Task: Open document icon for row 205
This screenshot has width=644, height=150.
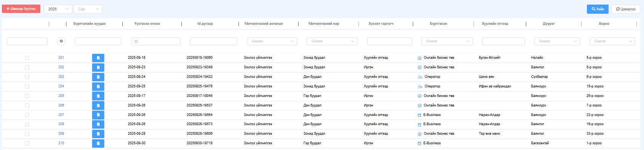Action: 98,96
